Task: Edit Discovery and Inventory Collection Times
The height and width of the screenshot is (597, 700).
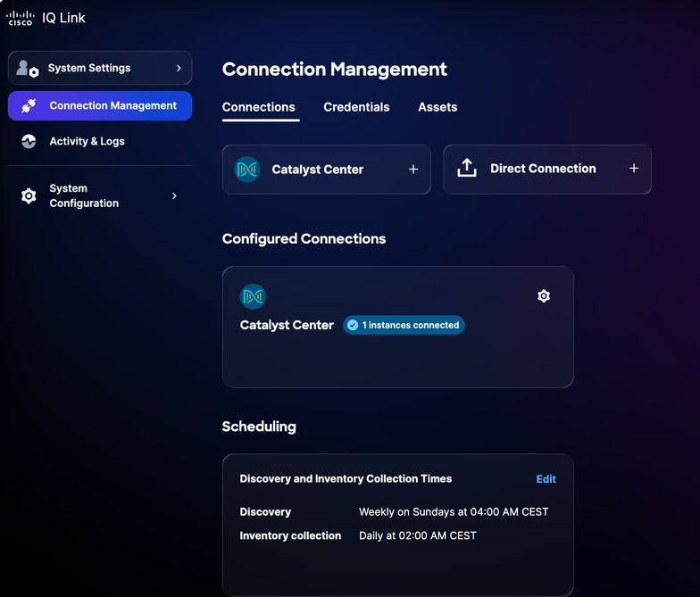Action: click(x=546, y=479)
